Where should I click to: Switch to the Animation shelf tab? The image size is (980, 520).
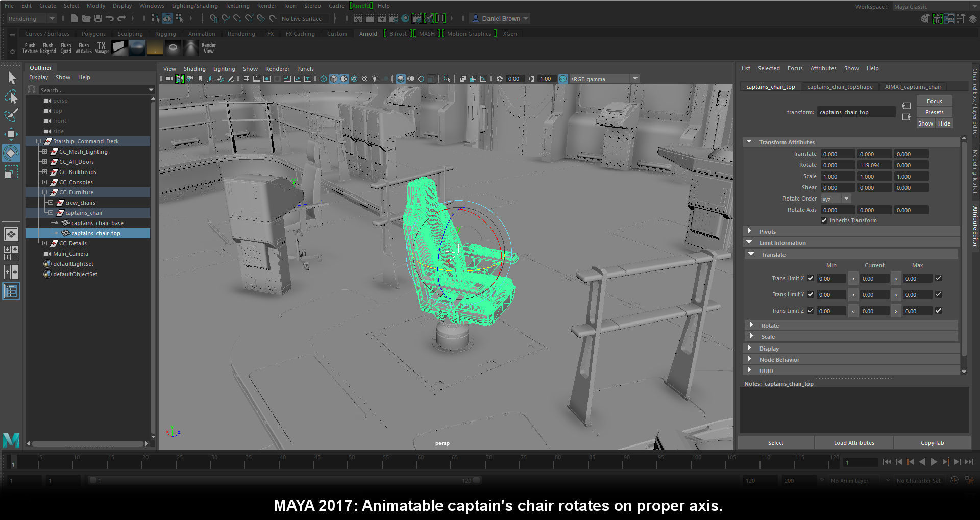(202, 34)
